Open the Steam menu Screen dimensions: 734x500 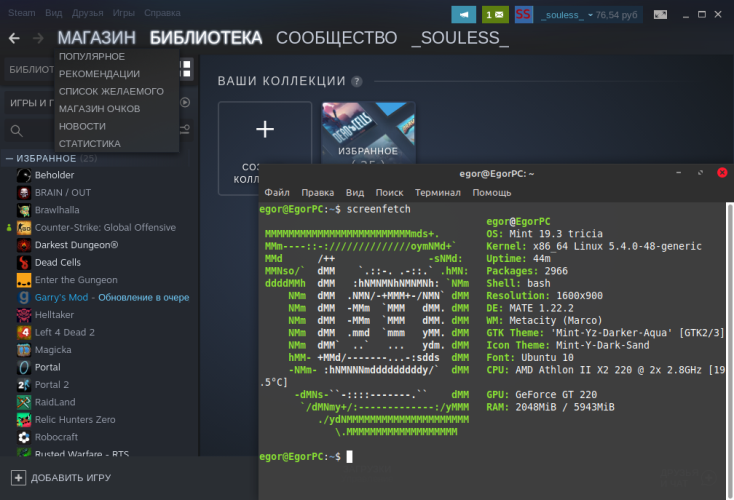tap(22, 13)
